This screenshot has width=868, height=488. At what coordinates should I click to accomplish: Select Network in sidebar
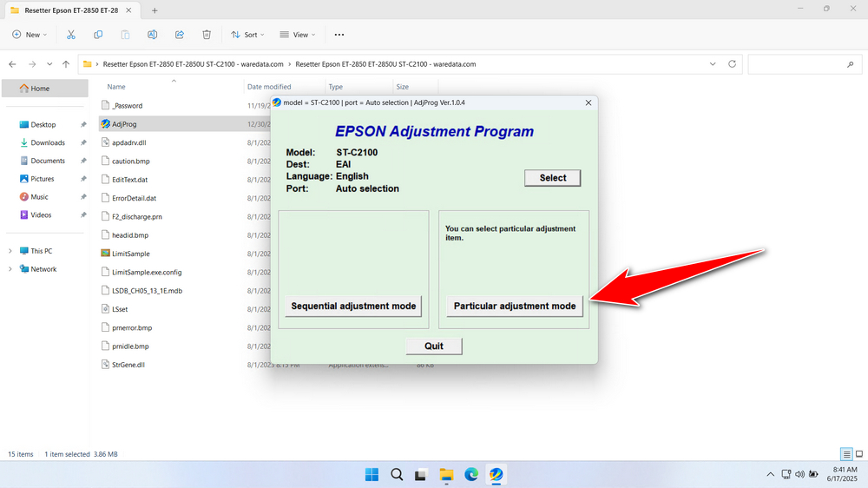pyautogui.click(x=43, y=269)
